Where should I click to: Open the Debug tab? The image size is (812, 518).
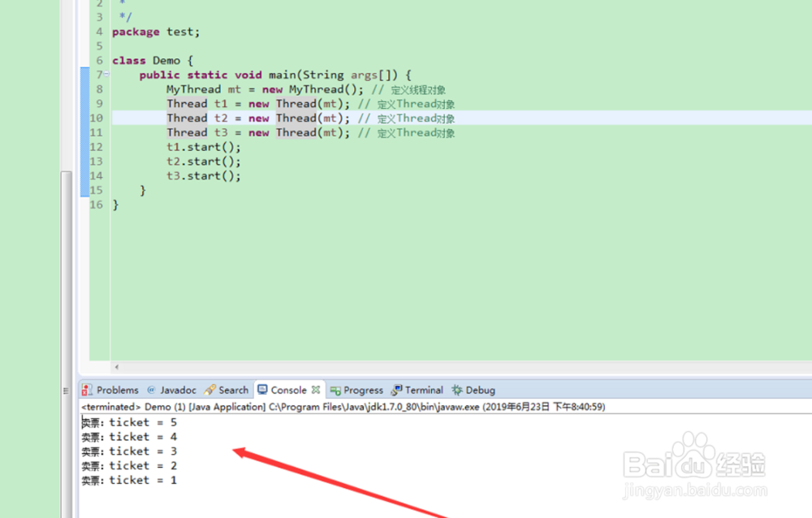tap(474, 390)
